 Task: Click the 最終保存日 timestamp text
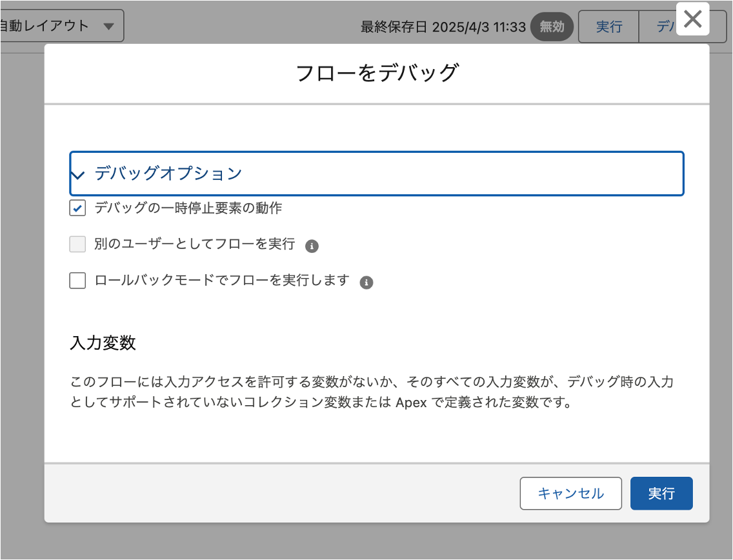click(443, 26)
